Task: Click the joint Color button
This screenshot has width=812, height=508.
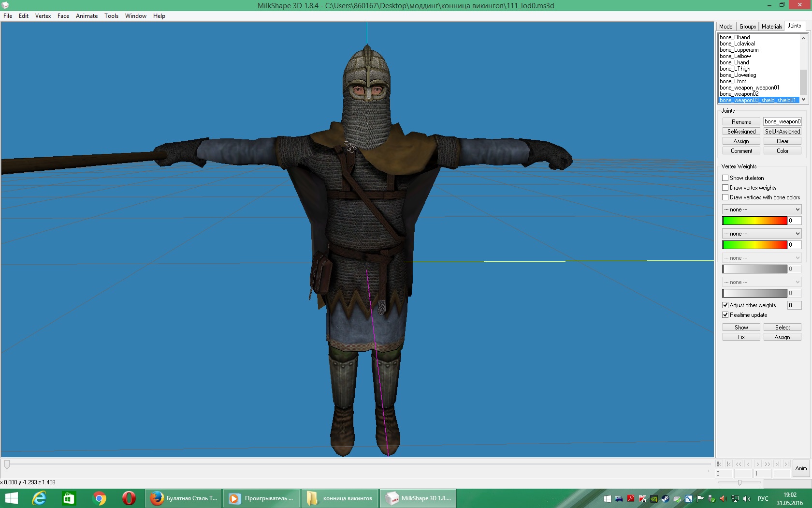Action: point(782,151)
